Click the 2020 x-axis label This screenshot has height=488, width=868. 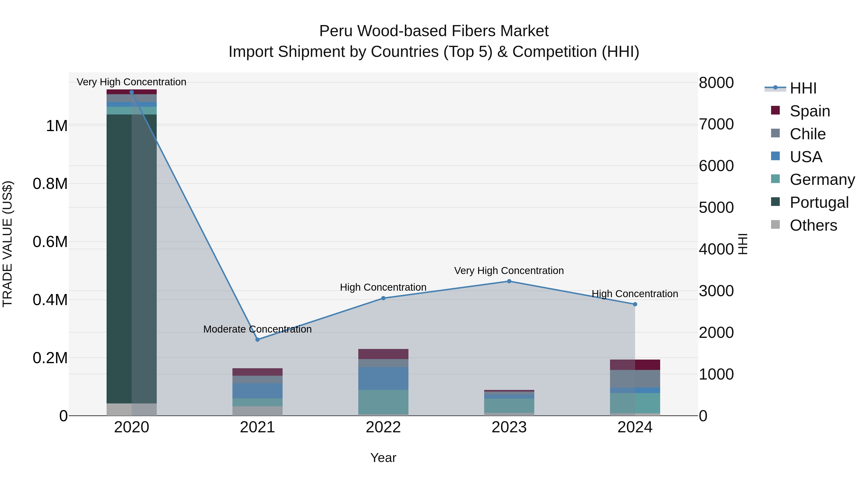(x=131, y=427)
